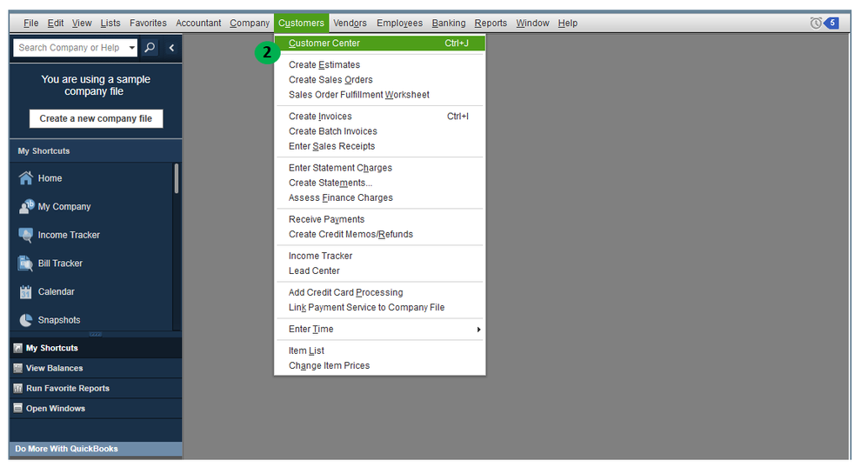868x474 pixels.
Task: Click the Snapshots pie chart icon
Action: point(25,319)
